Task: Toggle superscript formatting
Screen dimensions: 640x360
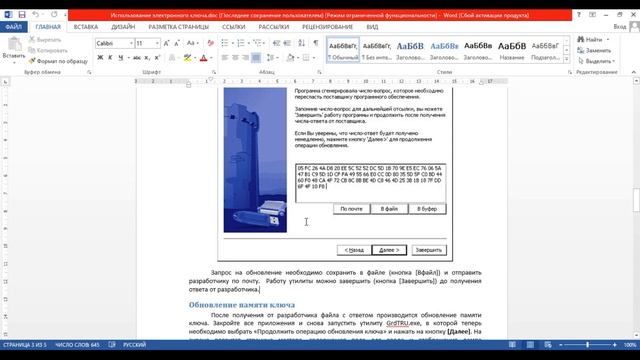Action: click(x=157, y=58)
